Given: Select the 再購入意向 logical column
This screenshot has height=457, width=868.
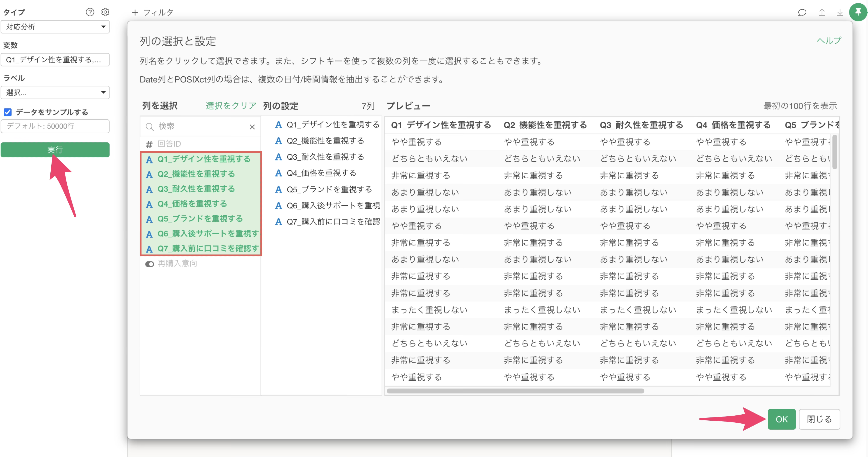Looking at the screenshot, I should [177, 264].
